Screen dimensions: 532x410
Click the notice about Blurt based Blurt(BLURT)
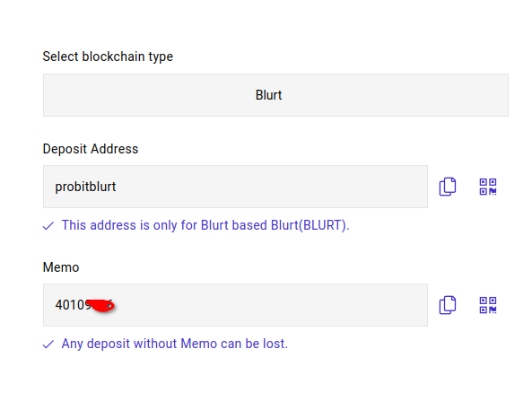pyautogui.click(x=205, y=225)
